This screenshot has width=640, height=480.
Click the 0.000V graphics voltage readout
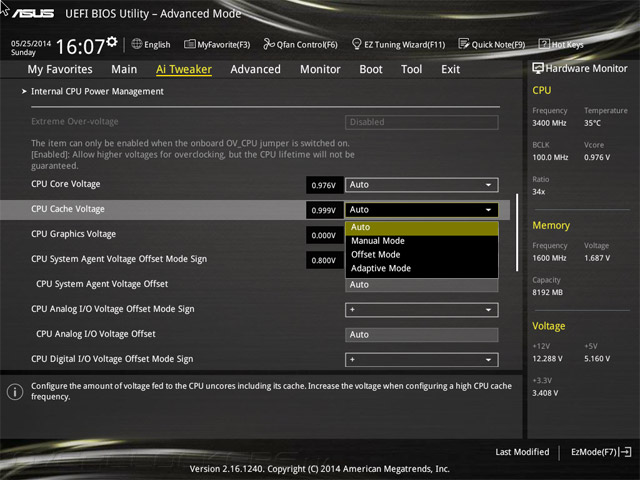(x=324, y=235)
